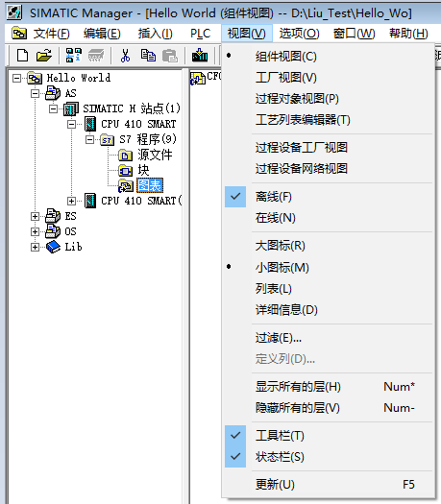Click the menu bar project document icon

[19, 33]
